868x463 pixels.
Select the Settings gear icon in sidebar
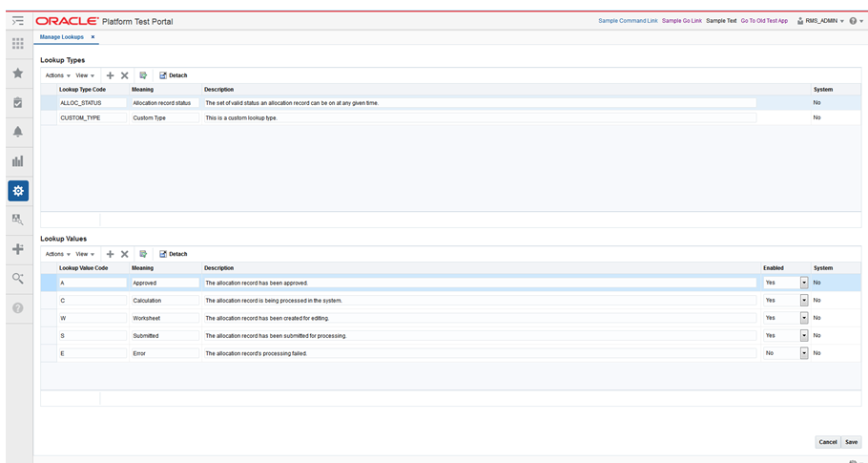tap(18, 191)
